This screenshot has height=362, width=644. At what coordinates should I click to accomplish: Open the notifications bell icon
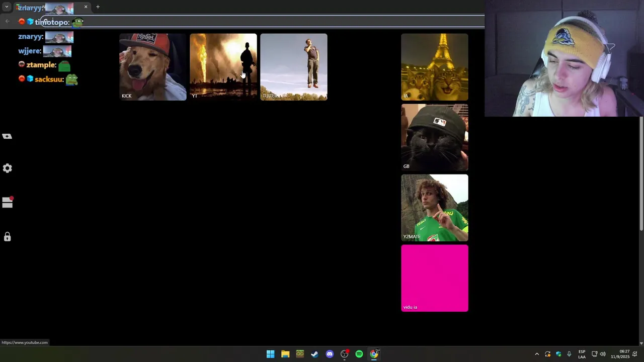(x=635, y=354)
